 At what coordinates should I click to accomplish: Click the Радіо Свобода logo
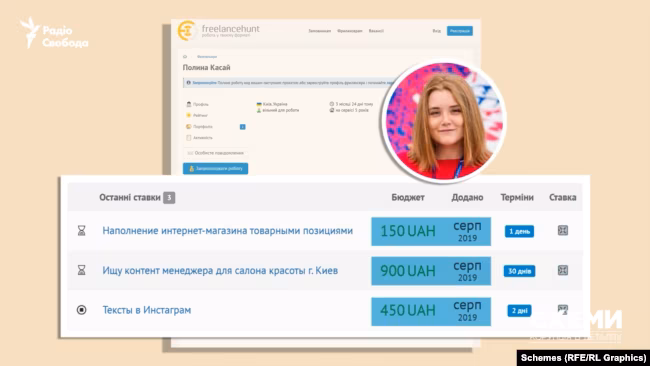[54, 33]
